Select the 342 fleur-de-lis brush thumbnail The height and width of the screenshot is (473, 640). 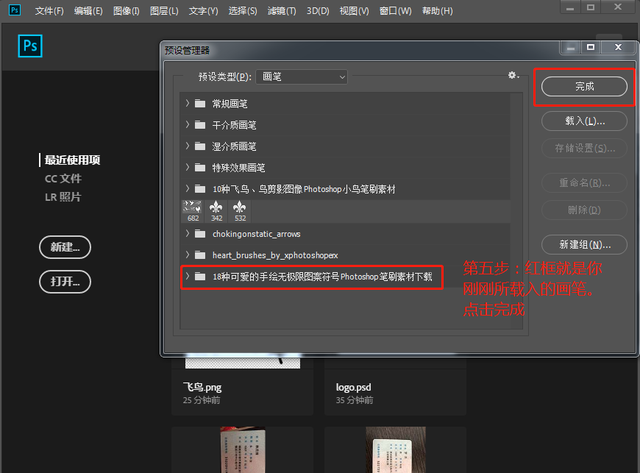tap(216, 211)
